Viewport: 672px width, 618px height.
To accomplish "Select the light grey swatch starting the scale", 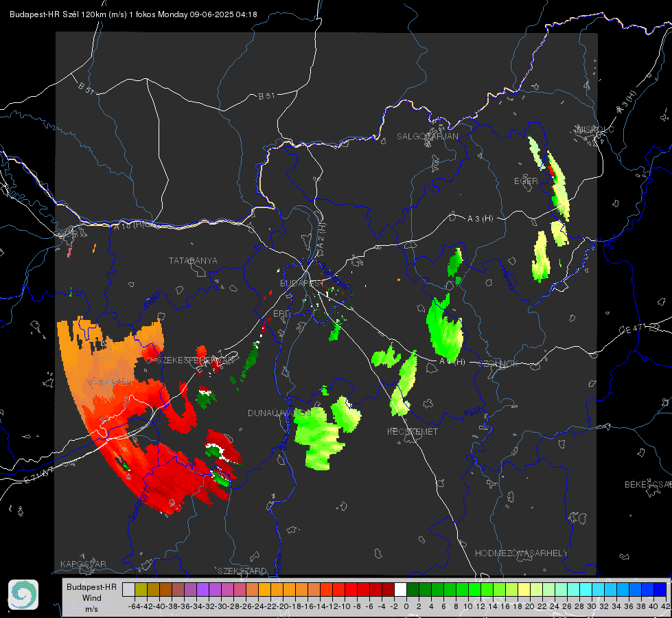I will [128, 589].
